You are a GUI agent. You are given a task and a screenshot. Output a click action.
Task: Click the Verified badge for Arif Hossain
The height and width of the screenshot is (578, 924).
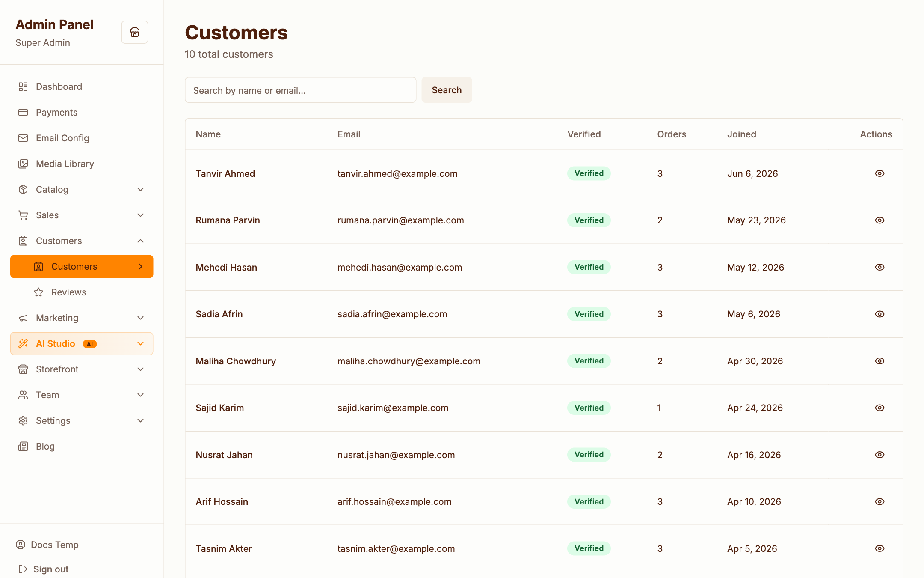(589, 502)
